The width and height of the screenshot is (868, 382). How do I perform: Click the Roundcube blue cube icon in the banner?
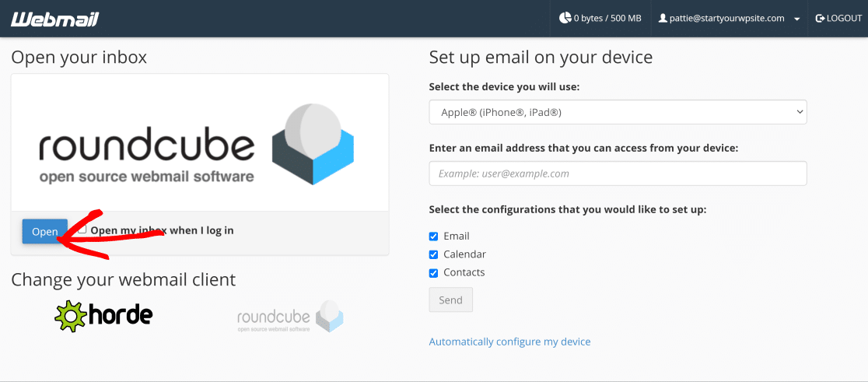coord(313,145)
